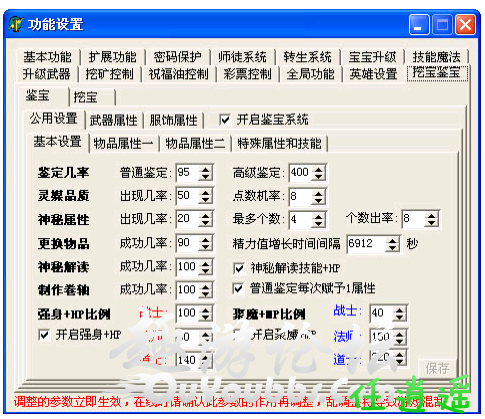
Task: Adjust 最多个数 spinner arrows
Action: (x=319, y=220)
